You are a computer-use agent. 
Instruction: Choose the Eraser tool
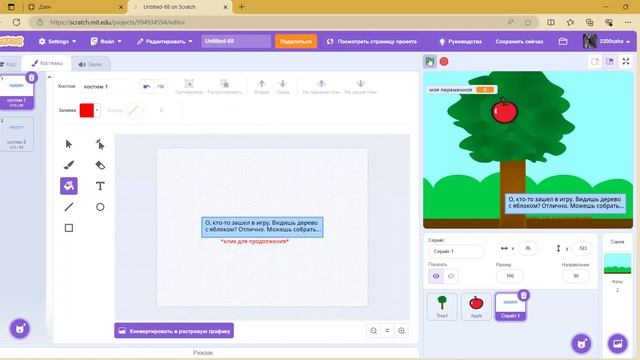coord(100,165)
